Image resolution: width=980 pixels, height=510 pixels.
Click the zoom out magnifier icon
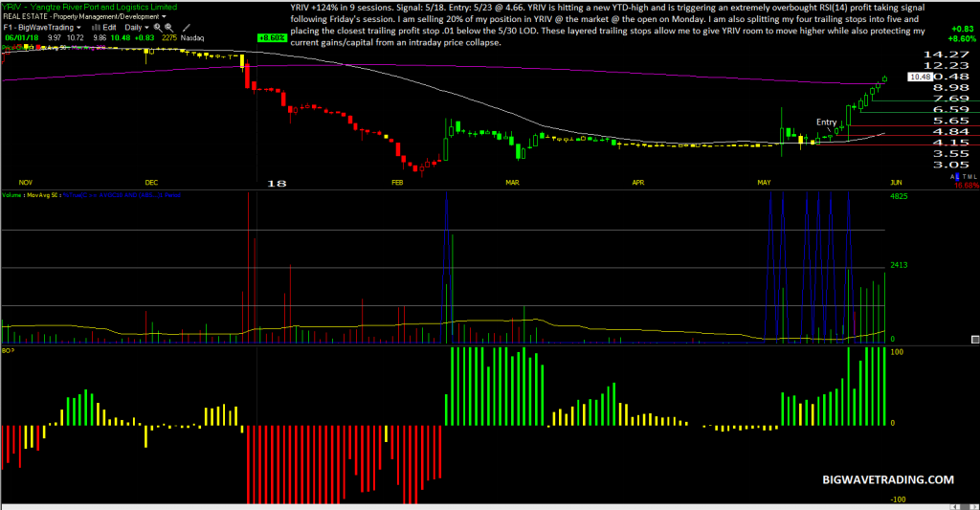point(168,28)
